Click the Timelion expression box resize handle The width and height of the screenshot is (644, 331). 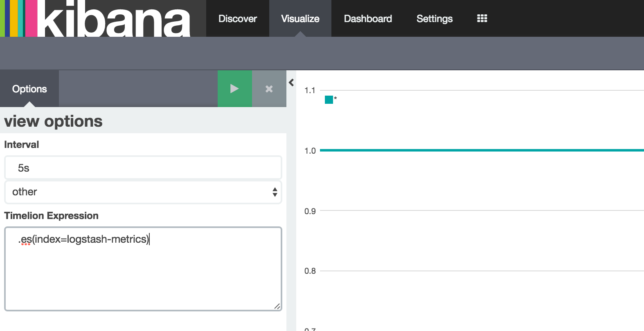pos(277,306)
